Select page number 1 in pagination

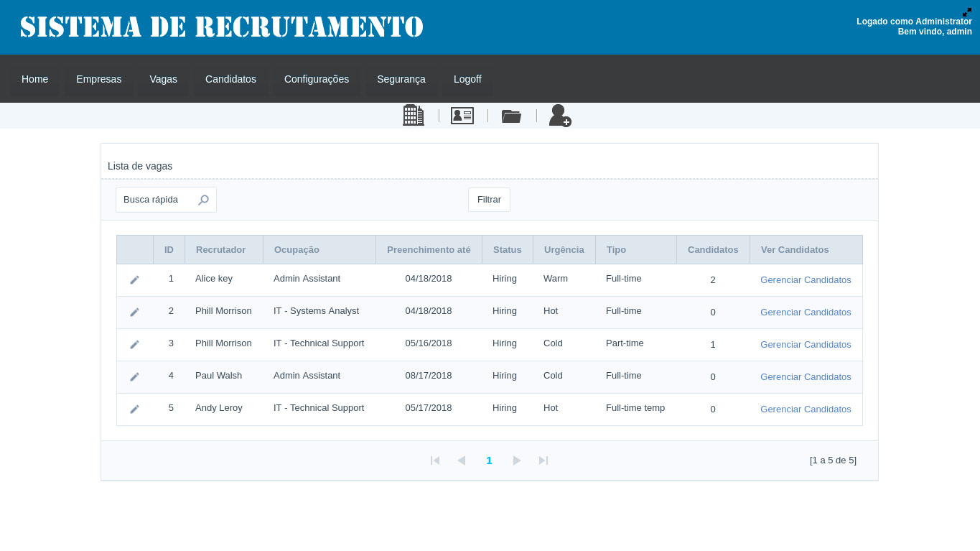point(489,460)
